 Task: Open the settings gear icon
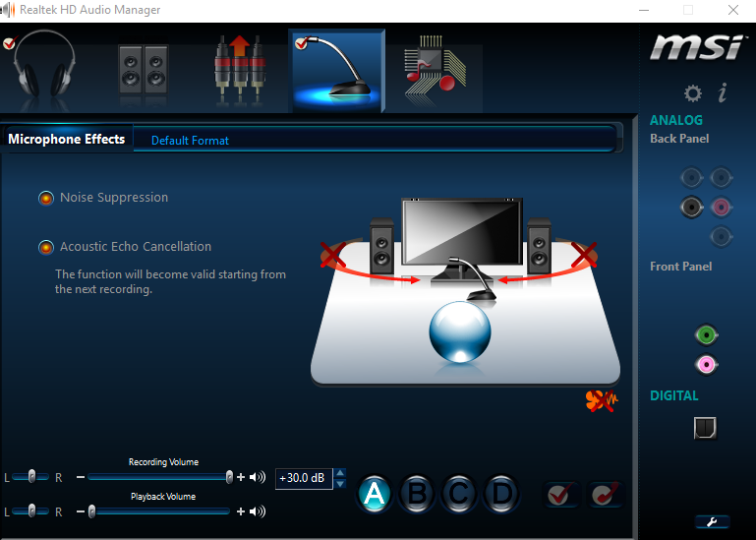693,93
